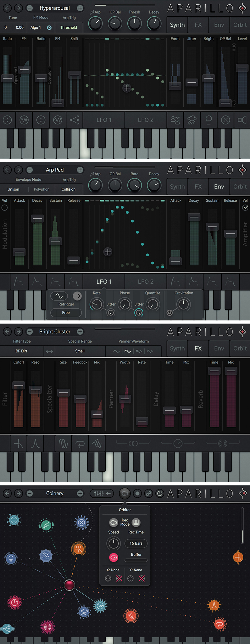Toggle the Arp switch in Hyperarousal panel
The height and width of the screenshot is (644, 250).
pyautogui.click(x=95, y=12)
